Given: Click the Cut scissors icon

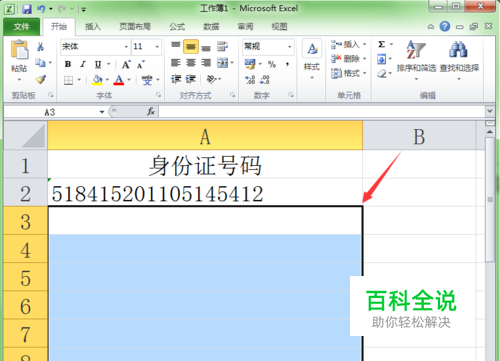Looking at the screenshot, I should 40,46.
